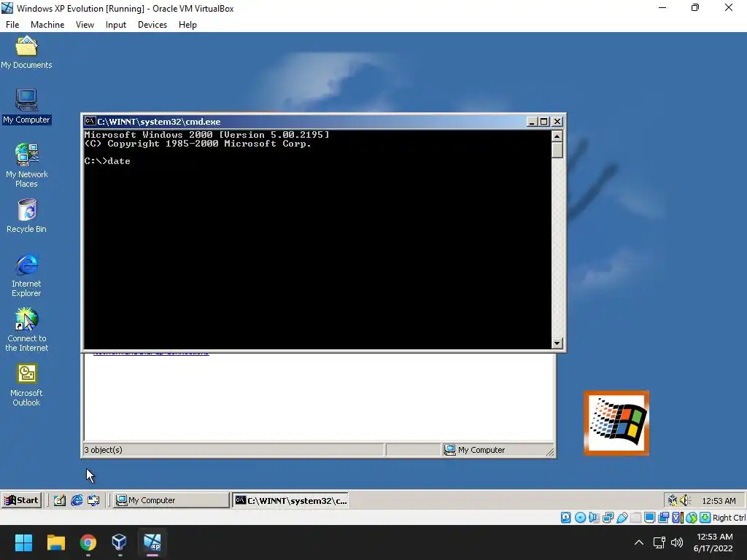Viewport: 747px width, 560px height.
Task: Click VirtualBox hard disk activity indicator
Action: [565, 517]
